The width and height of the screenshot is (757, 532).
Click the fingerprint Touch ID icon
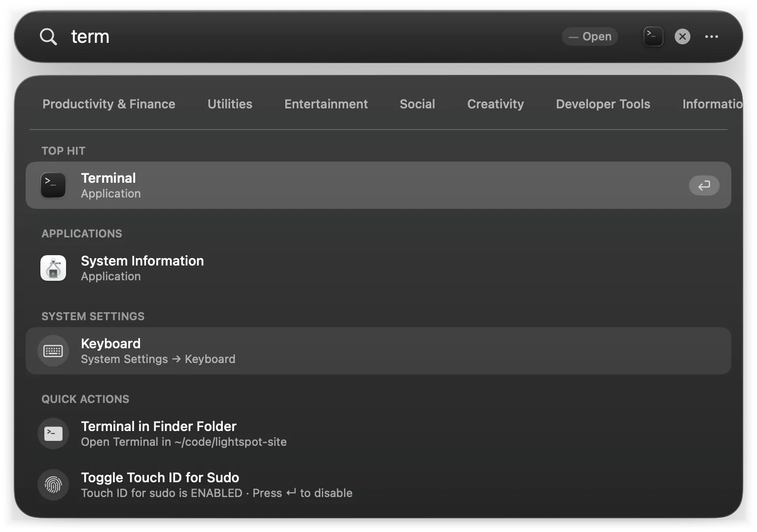tap(53, 485)
